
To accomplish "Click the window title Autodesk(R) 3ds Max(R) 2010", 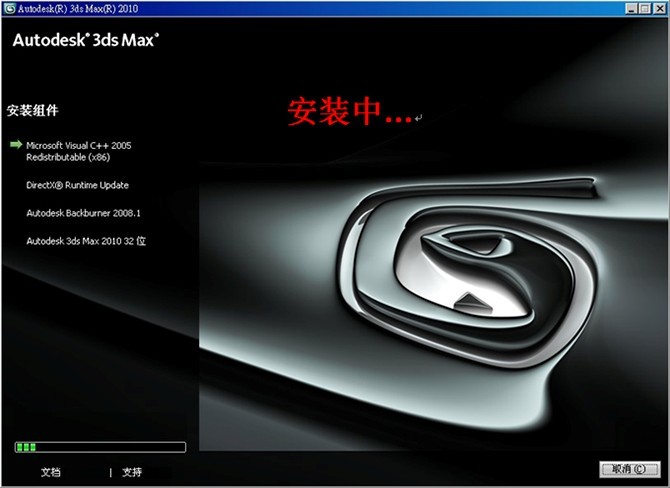I will point(78,9).
